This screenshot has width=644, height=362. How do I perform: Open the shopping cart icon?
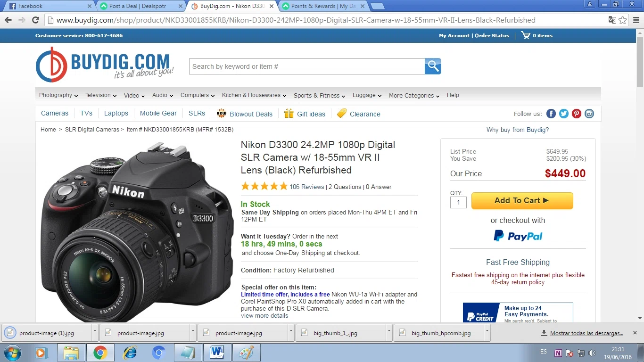click(x=525, y=35)
